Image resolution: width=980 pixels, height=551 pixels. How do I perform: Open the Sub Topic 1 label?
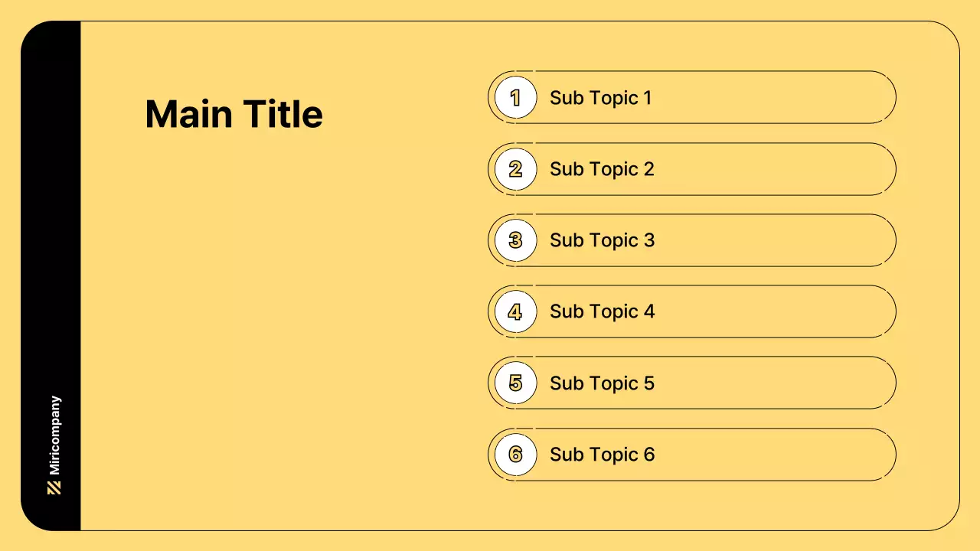[600, 98]
